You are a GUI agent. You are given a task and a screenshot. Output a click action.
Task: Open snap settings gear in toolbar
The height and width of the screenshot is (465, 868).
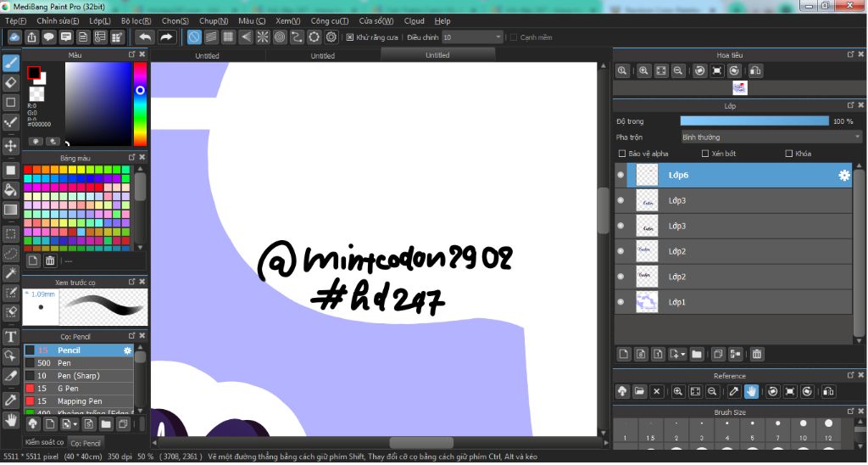click(x=331, y=37)
